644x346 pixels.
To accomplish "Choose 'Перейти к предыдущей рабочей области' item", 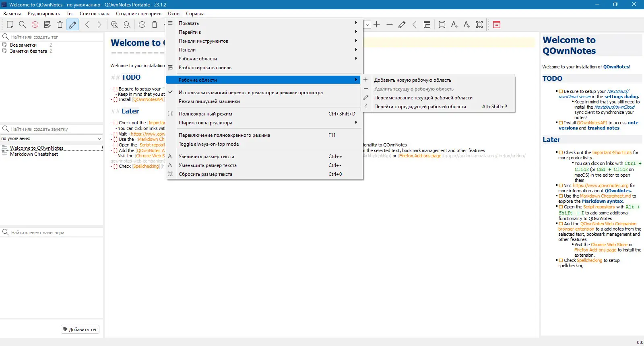I will (438, 107).
